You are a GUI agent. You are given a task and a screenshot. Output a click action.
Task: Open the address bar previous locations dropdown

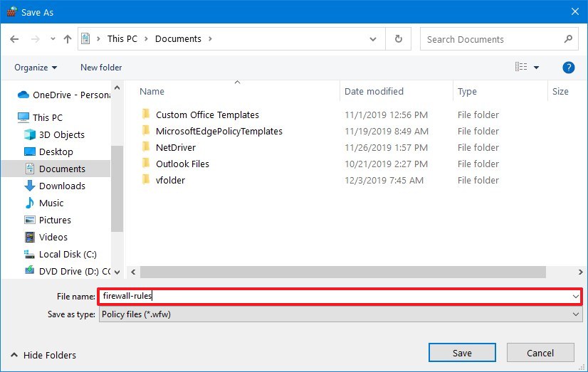point(375,39)
